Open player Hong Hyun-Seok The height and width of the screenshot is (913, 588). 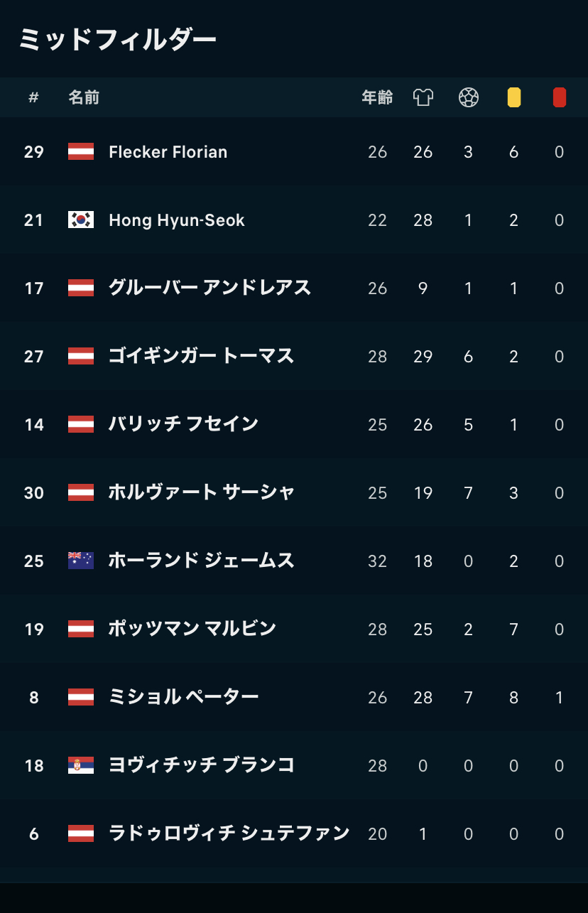pyautogui.click(x=176, y=220)
